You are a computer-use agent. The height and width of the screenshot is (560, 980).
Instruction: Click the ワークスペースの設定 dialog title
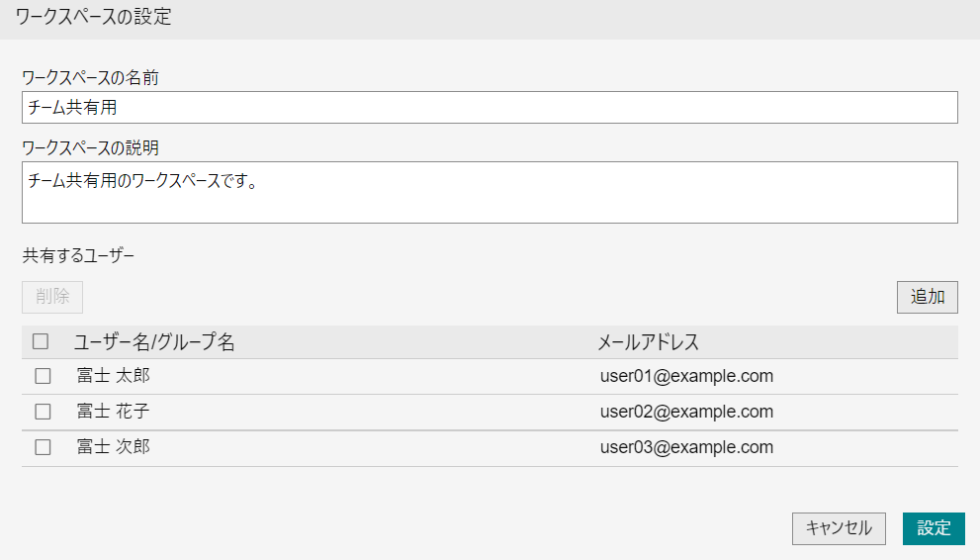[x=94, y=19]
